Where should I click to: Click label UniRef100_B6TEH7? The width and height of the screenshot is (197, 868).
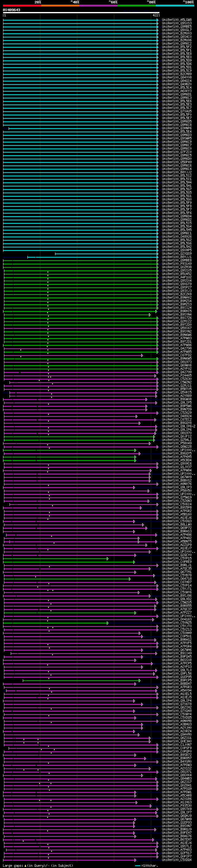177,840
